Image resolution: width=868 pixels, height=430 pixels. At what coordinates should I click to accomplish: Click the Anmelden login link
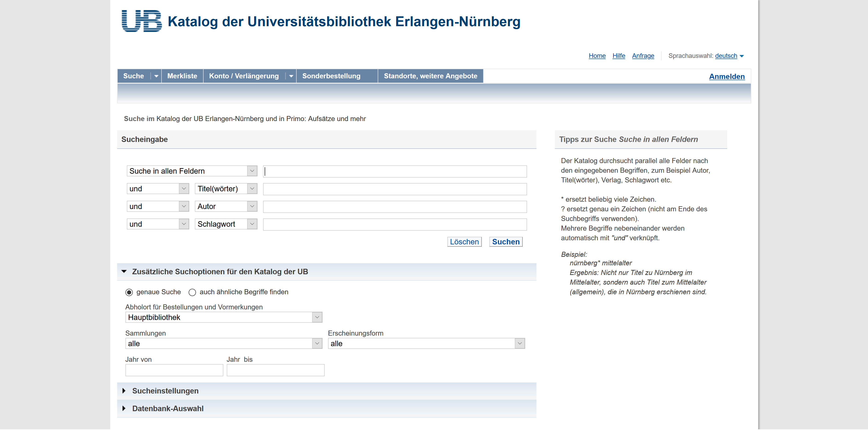click(x=727, y=77)
